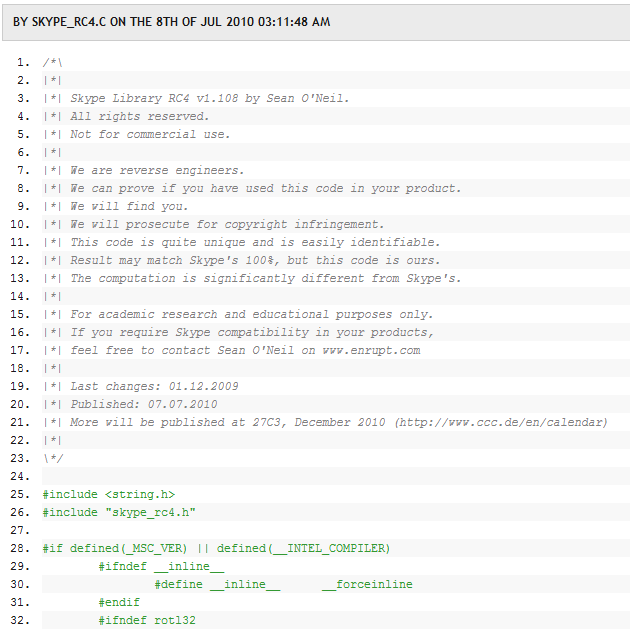Click the "Not for commercial use" line
Screen dimensions: 630x631
point(150,134)
